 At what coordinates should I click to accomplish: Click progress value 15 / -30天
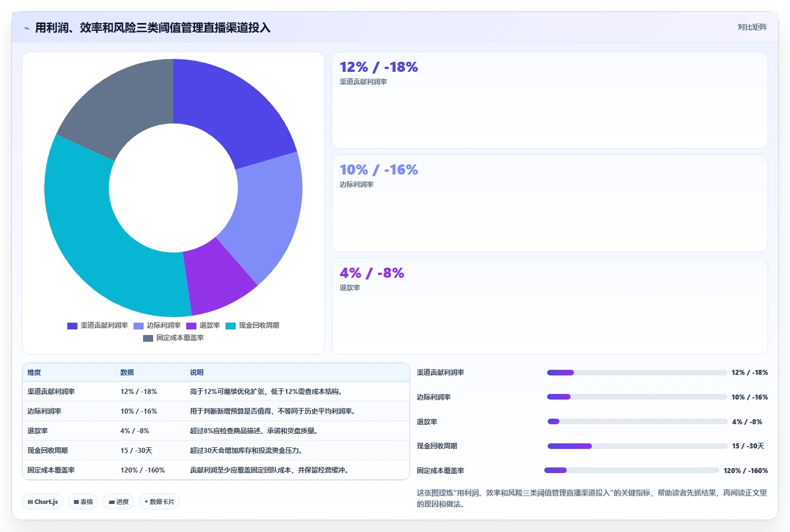pos(748,446)
